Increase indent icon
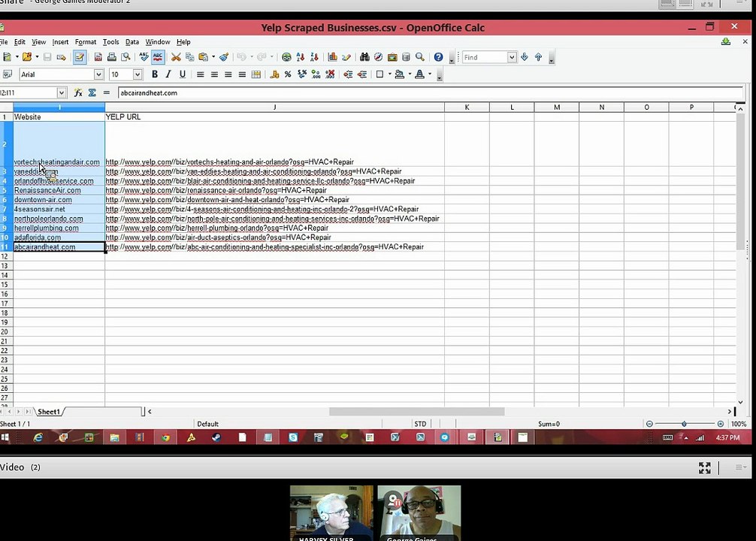Screen dimensions: 756x541 [362, 74]
